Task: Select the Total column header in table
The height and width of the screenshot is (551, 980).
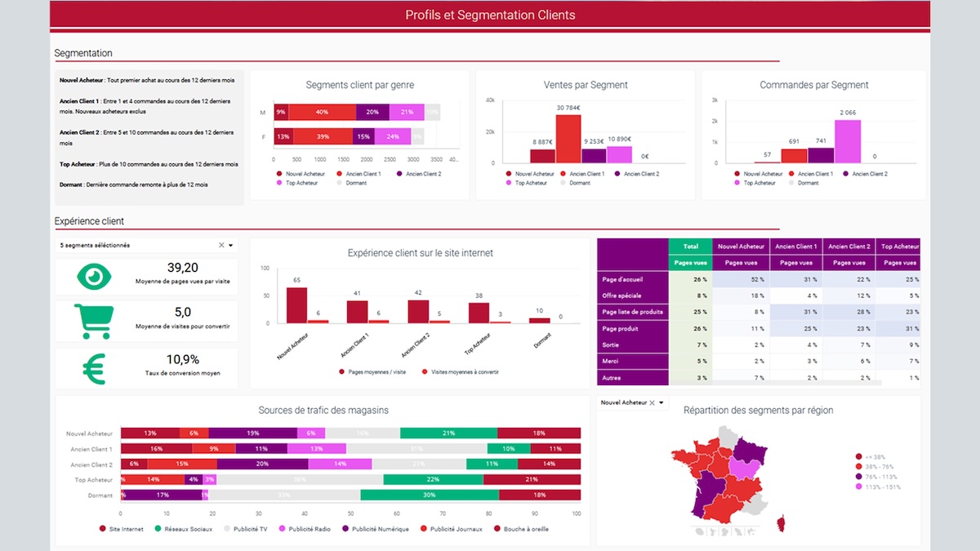Action: coord(690,246)
